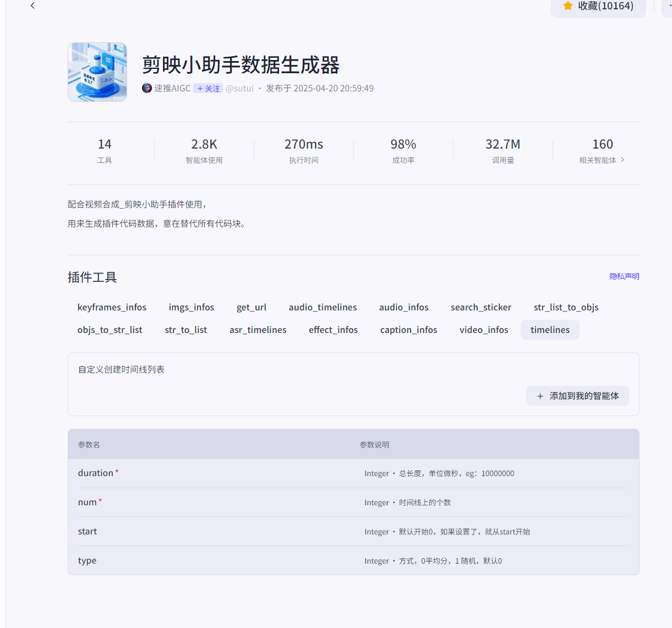Select the caption_infos tool tab
The image size is (672, 628).
(x=409, y=330)
